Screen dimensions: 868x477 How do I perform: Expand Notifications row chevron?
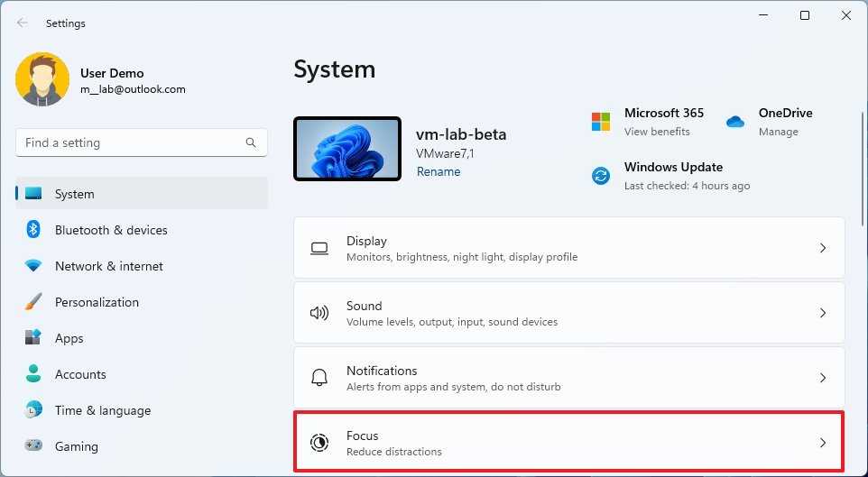tap(822, 378)
